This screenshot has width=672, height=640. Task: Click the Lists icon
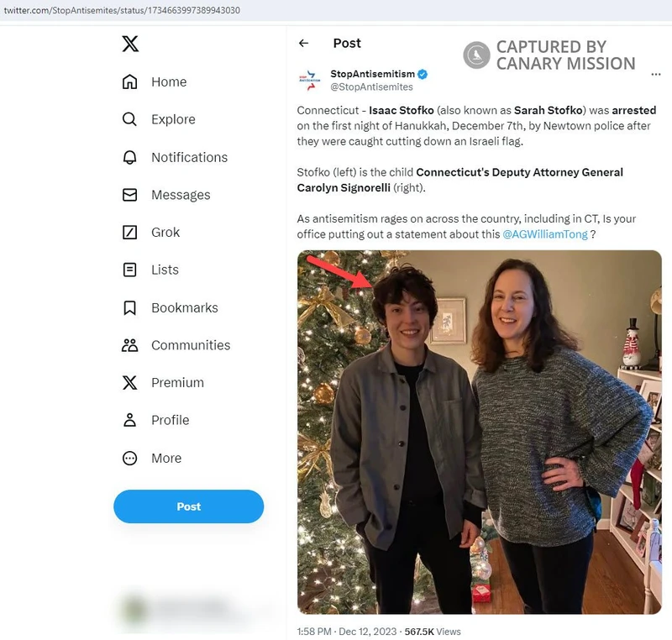click(x=129, y=270)
